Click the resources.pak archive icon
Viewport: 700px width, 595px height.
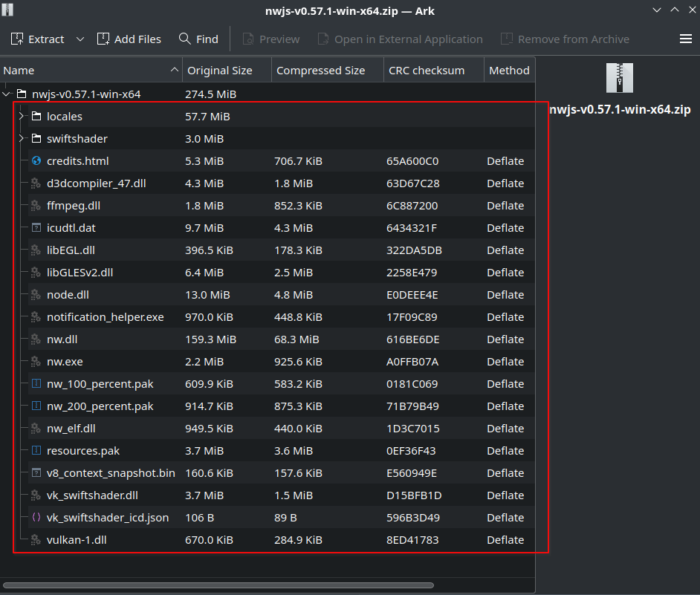click(36, 450)
